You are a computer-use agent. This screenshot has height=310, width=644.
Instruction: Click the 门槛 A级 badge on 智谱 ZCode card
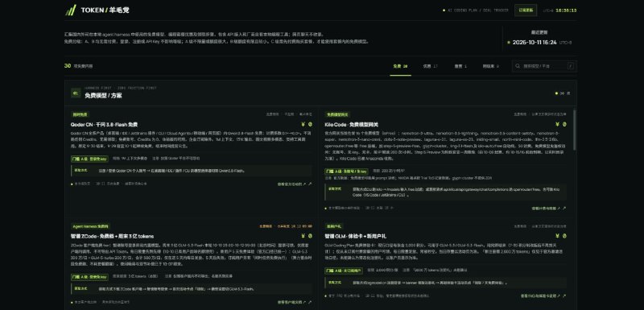coord(89,277)
